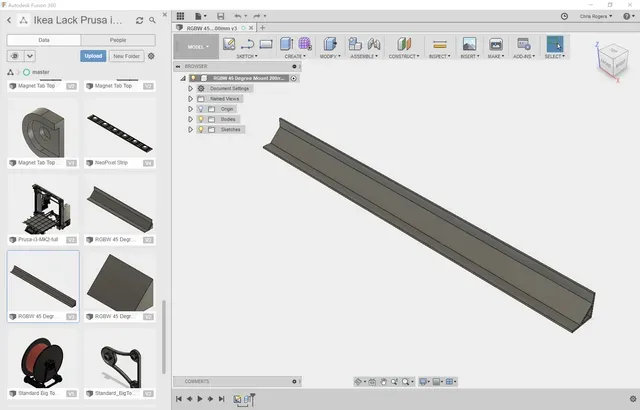The width and height of the screenshot is (640, 410).
Task: Jump to timeline beginning
Action: [179, 399]
